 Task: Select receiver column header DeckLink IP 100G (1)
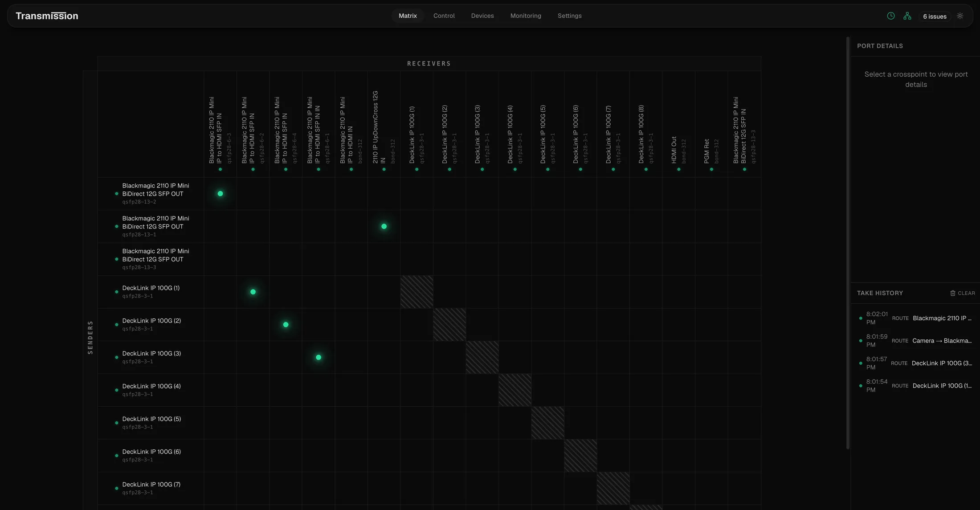click(x=416, y=125)
